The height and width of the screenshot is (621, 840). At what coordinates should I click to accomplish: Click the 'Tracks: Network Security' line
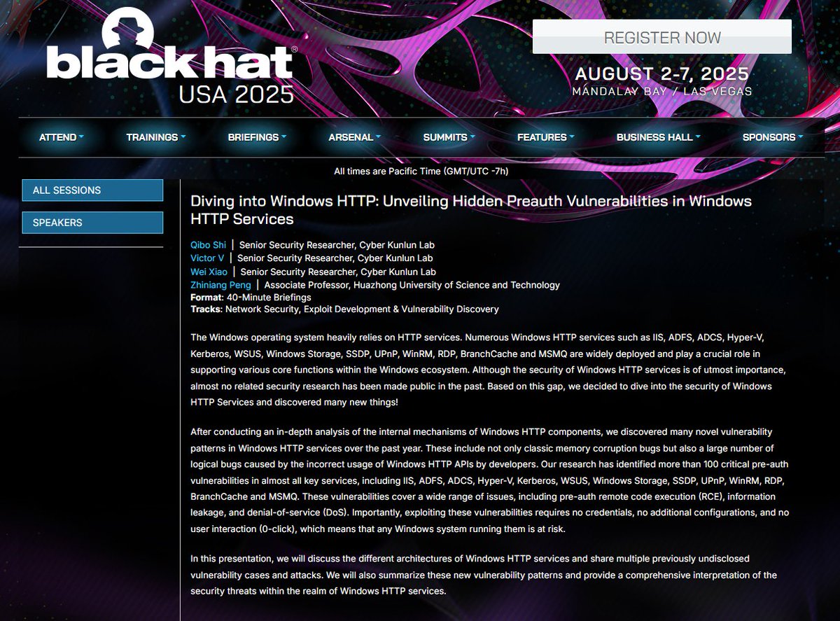[344, 309]
